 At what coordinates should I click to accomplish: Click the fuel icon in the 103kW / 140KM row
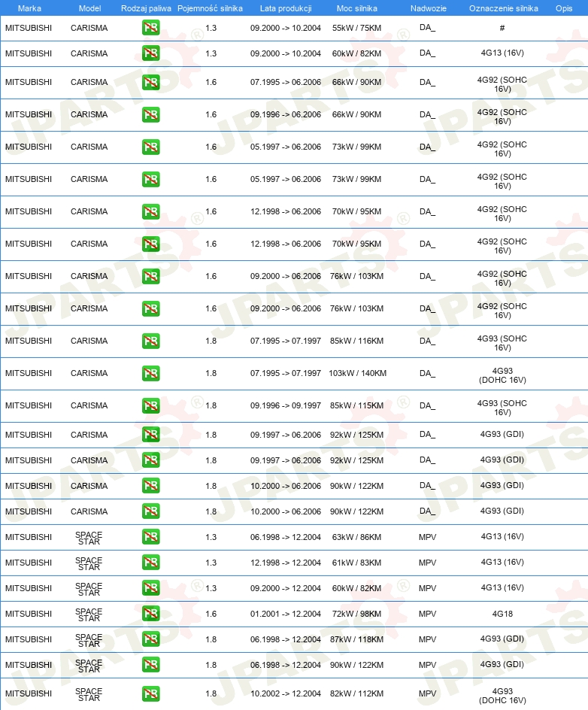point(150,374)
